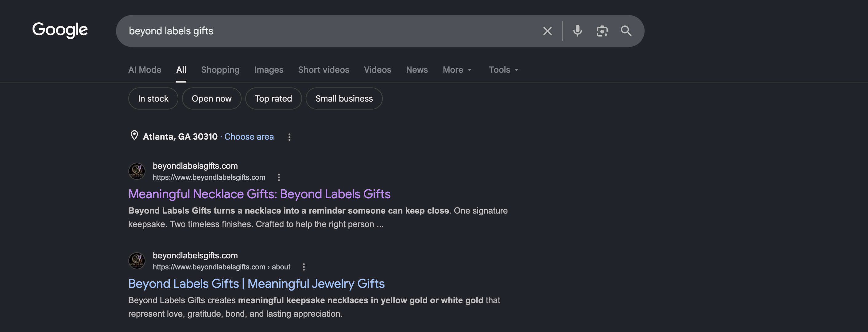The image size is (868, 332).
Task: Click the magnifying glass search icon
Action: pyautogui.click(x=626, y=31)
